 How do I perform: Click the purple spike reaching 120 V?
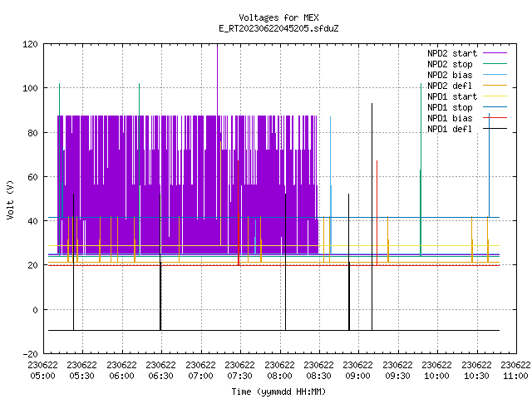218,80
